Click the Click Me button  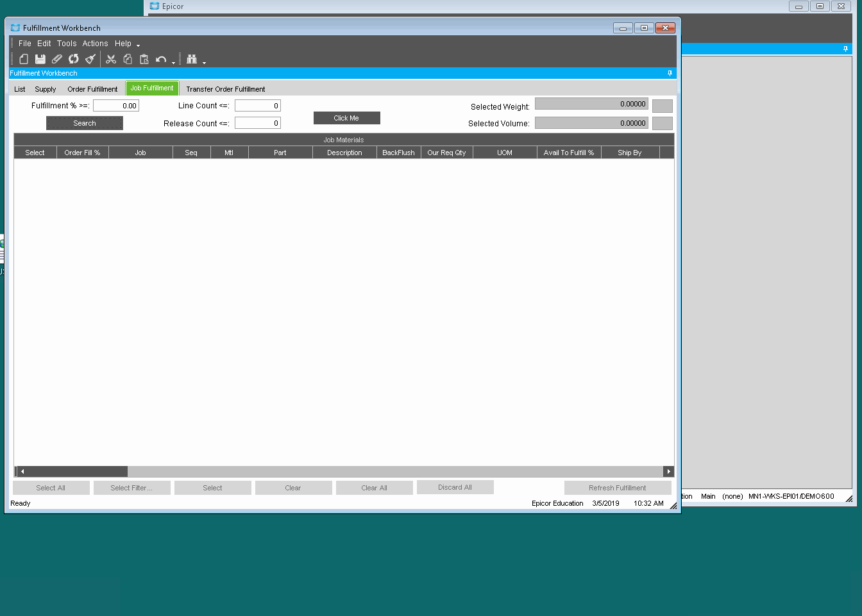coord(346,118)
